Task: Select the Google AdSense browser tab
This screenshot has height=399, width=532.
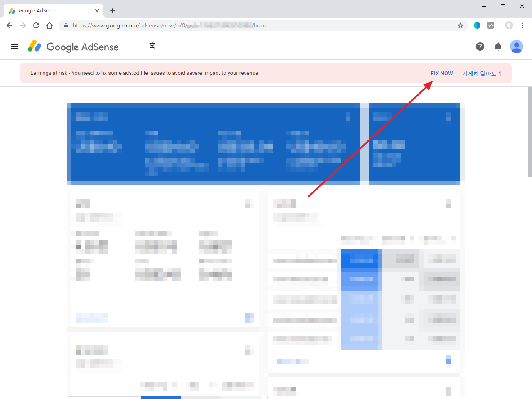Action: (50, 11)
